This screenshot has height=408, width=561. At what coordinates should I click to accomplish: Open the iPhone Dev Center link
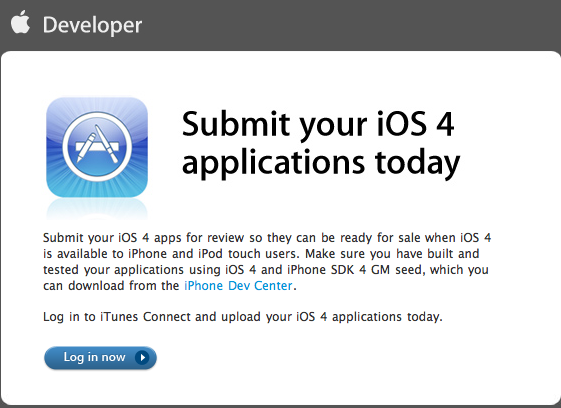[238, 286]
